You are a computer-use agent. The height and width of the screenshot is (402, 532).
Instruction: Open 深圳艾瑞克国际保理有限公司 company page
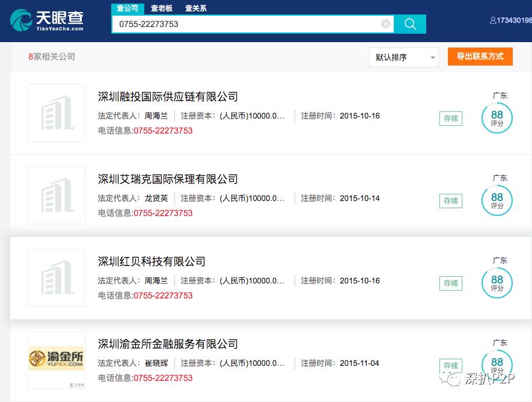168,179
